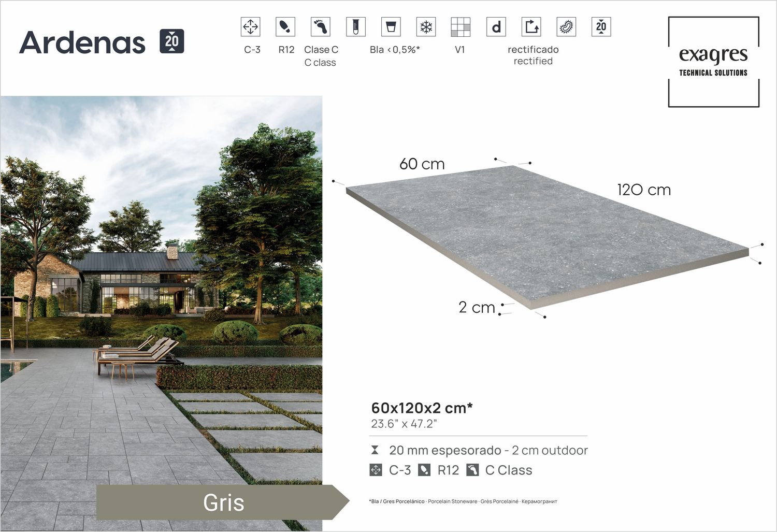
Task: Click the hourglass icon beside '20 mm espesorado'
Action: pyautogui.click(x=374, y=450)
